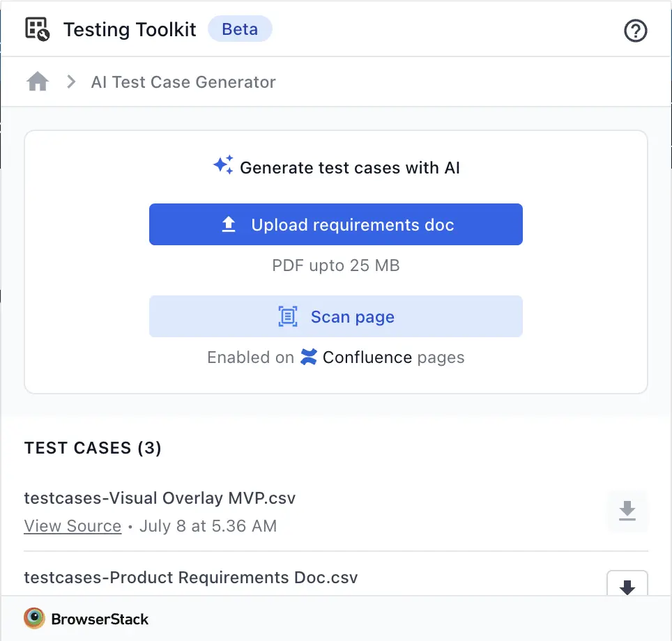The height and width of the screenshot is (641, 672).
Task: Download testcases-Visual Overlay MVP.csv
Action: [x=627, y=511]
